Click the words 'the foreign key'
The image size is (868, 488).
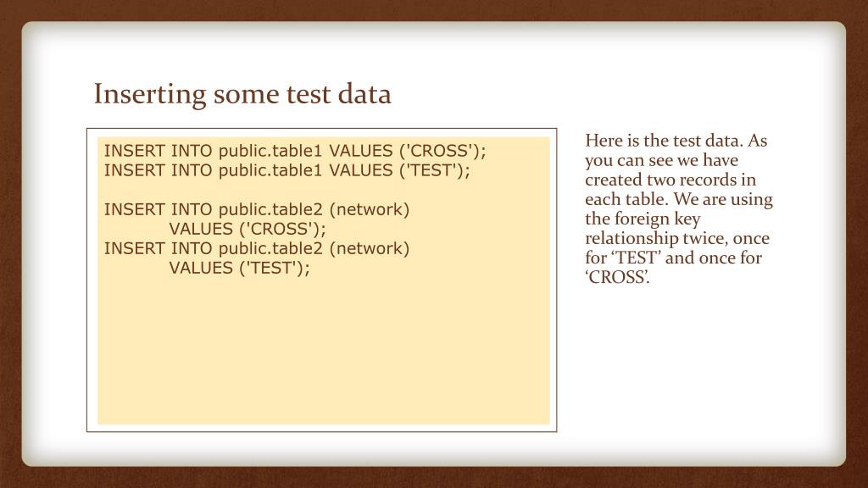click(643, 219)
